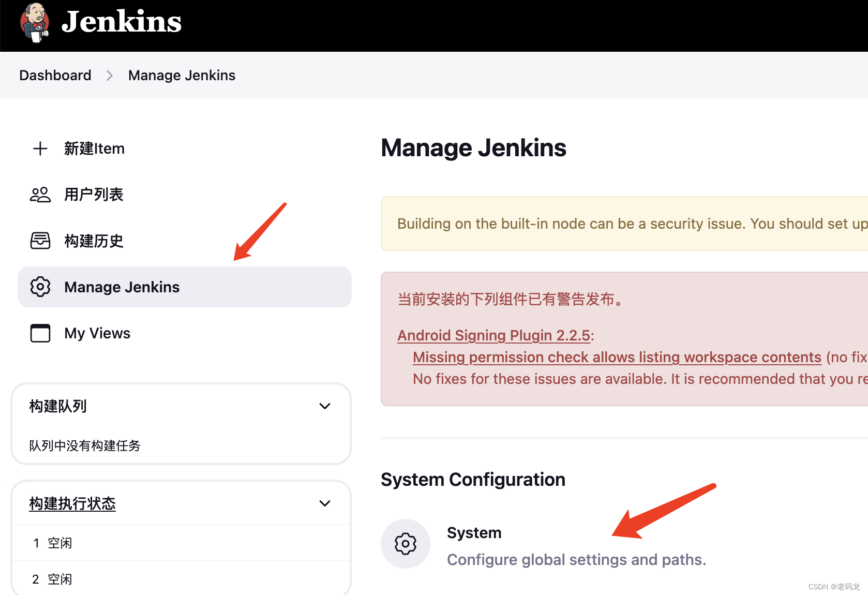Viewport: 868px width, 595px height.
Task: Click the users icon beside 用户列表
Action: tap(40, 195)
